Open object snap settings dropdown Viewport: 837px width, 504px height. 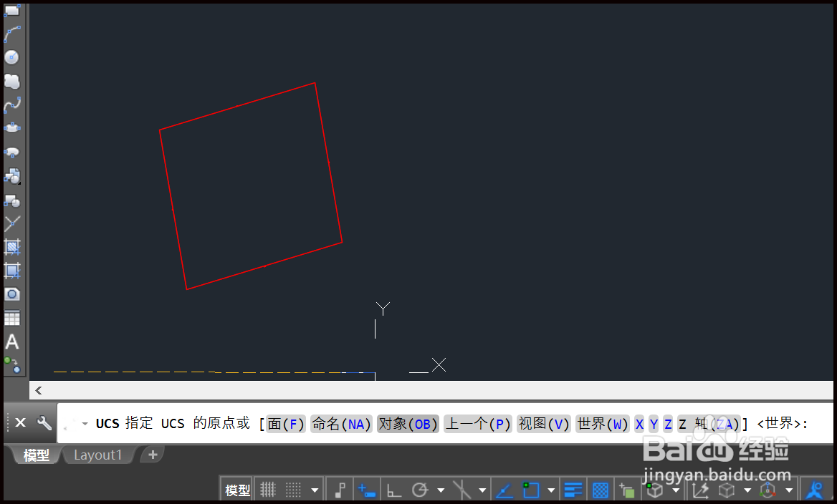tap(551, 490)
